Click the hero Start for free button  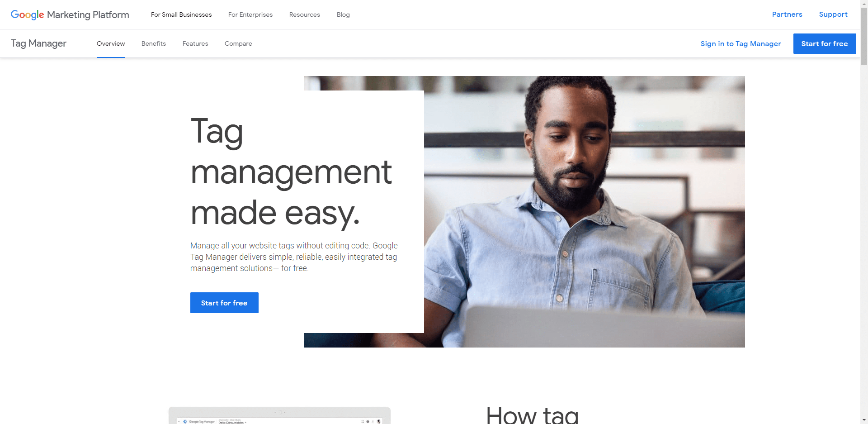click(224, 303)
